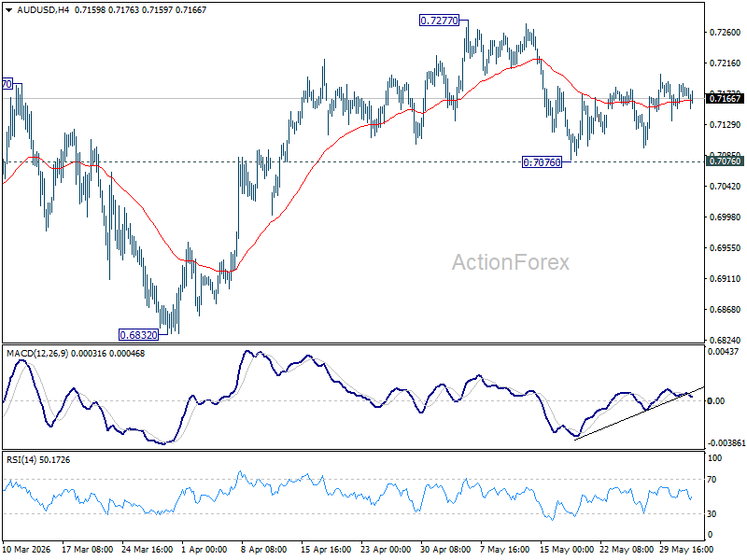Select the RSI scale level 30
747x560 pixels.
pyautogui.click(x=712, y=514)
